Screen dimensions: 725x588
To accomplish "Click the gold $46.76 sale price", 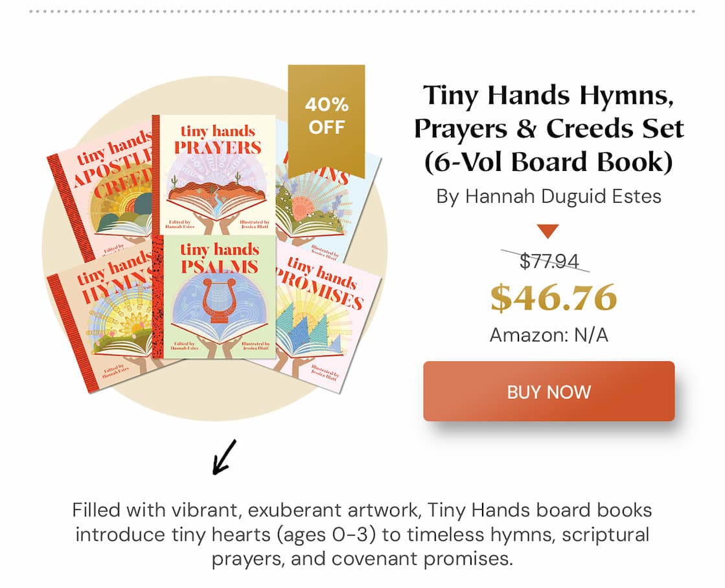I will pyautogui.click(x=553, y=298).
